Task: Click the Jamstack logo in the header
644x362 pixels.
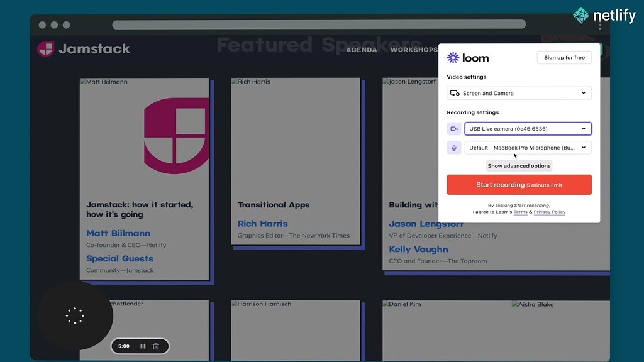Action: coord(84,49)
